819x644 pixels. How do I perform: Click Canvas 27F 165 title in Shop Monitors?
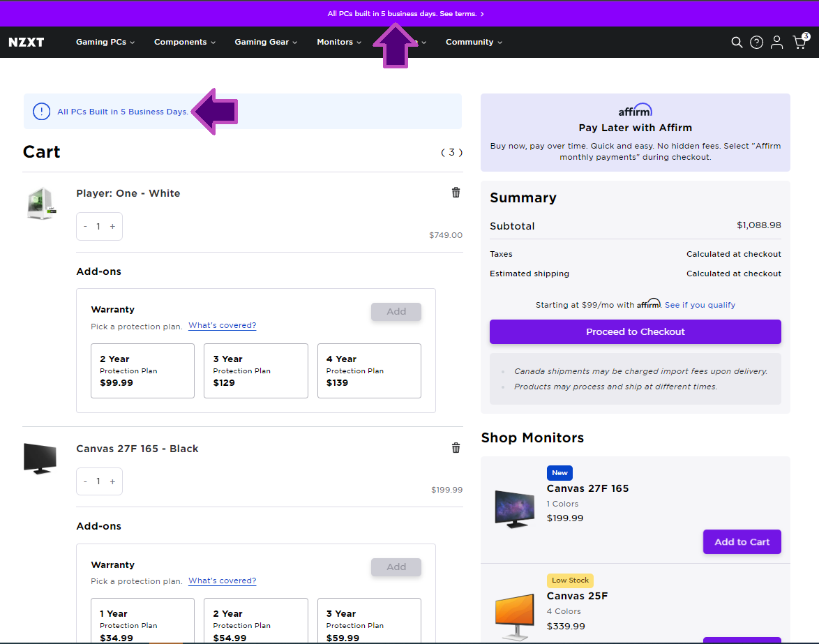(587, 488)
